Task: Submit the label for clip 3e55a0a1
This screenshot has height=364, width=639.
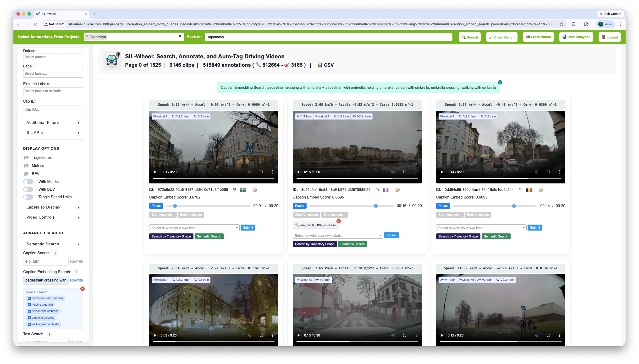Action: tap(391, 235)
